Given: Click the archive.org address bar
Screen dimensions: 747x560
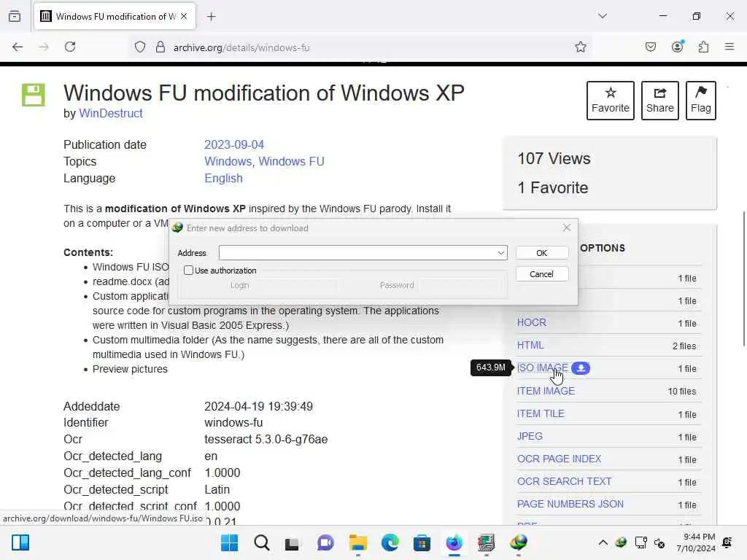Looking at the screenshot, I should pos(360,47).
